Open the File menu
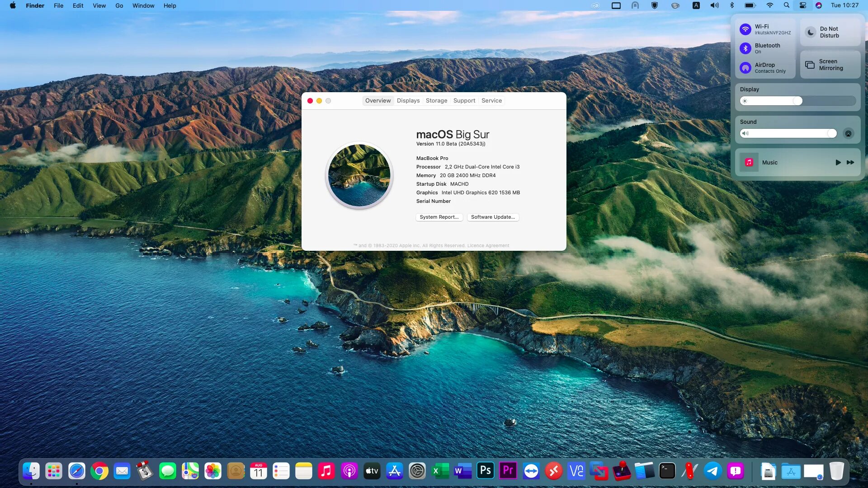The image size is (868, 488). (58, 5)
